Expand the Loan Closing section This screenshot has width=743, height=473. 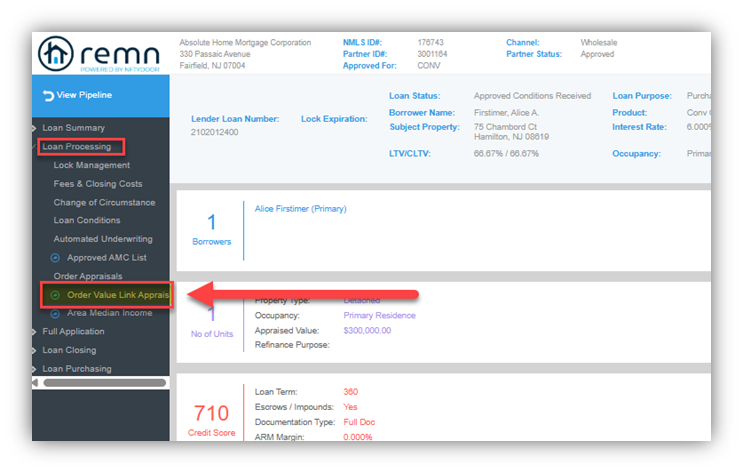[x=69, y=350]
